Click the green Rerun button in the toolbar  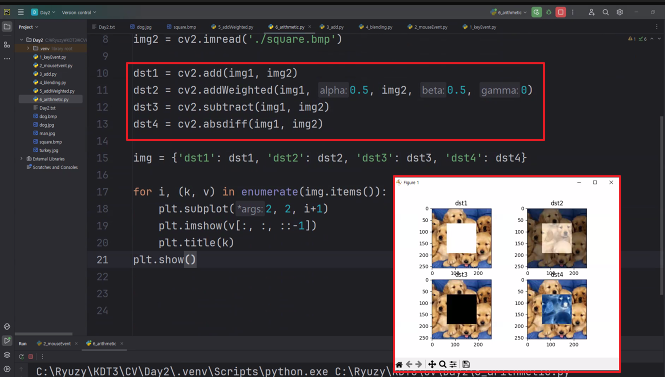click(536, 12)
